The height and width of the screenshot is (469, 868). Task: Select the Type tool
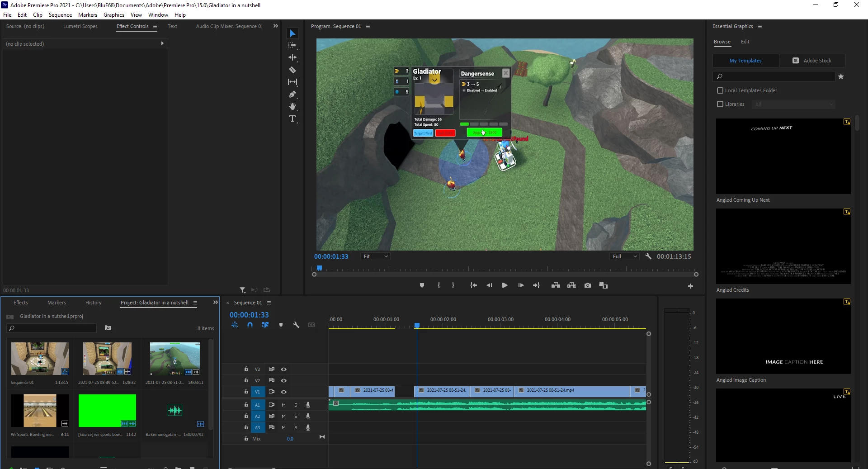[292, 119]
